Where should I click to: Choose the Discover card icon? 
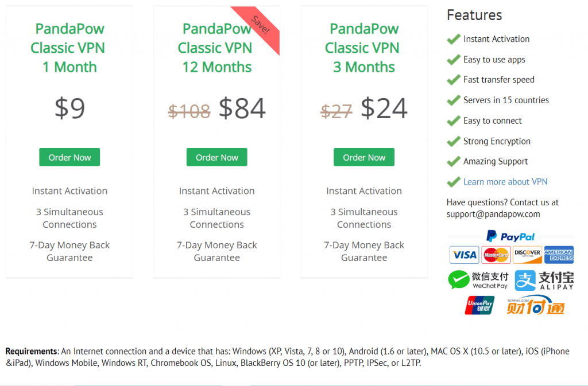pos(527,255)
